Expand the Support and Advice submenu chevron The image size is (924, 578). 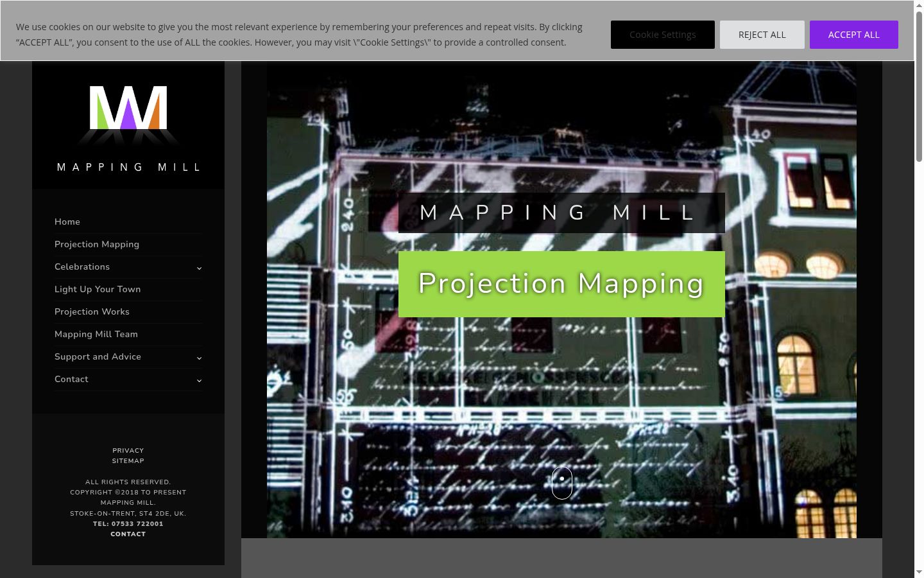pos(199,358)
